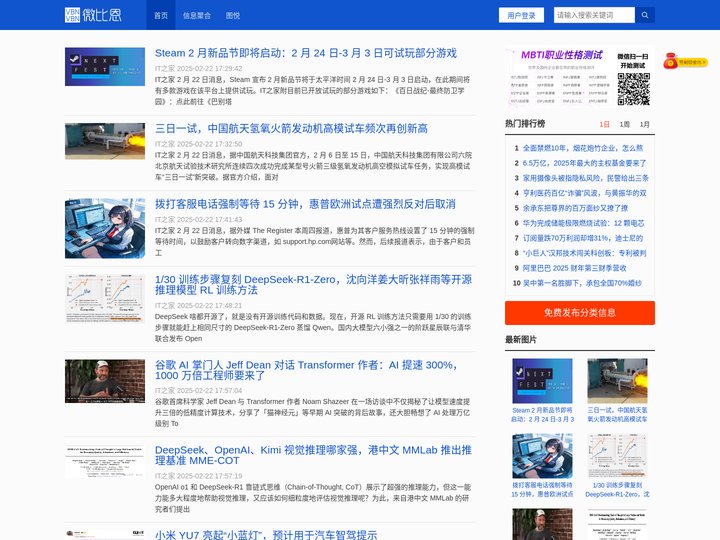Screen dimensions: 720x540
Task: Click Jeff Dean image in 最新图片 section
Action: [542, 524]
